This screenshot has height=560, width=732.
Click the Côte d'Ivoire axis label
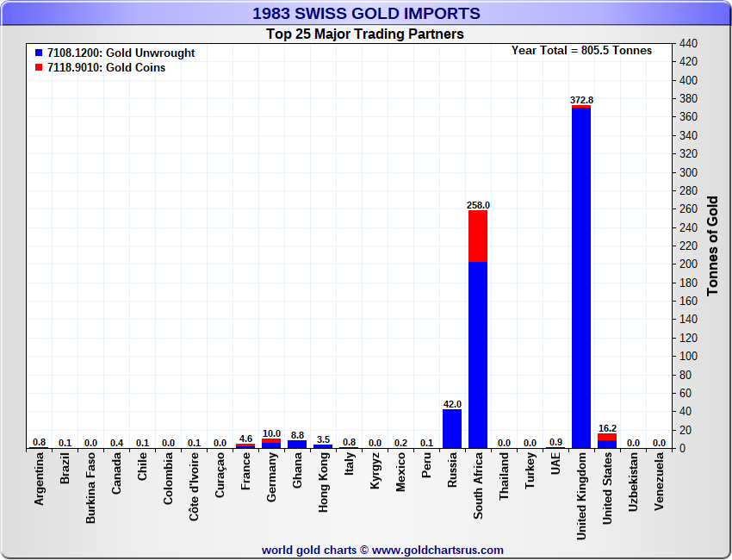pos(195,487)
